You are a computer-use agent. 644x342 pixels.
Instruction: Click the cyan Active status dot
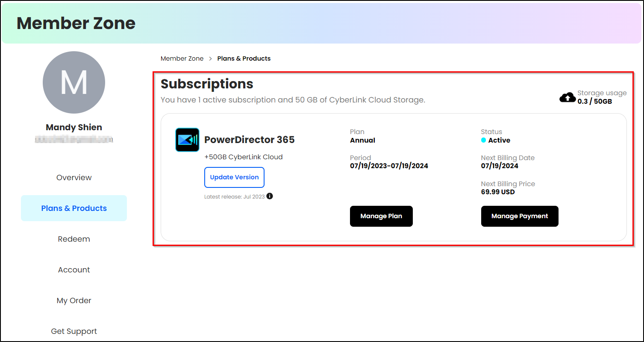[483, 140]
